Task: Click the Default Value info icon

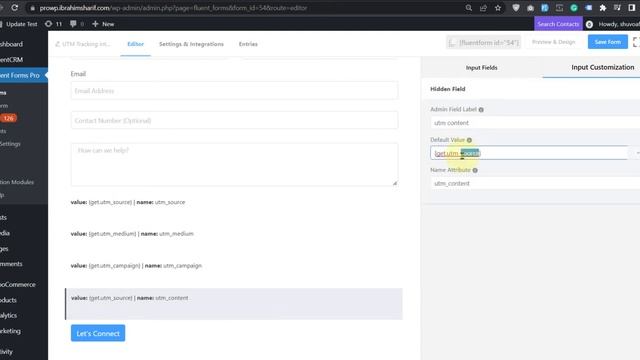Action: [x=469, y=140]
